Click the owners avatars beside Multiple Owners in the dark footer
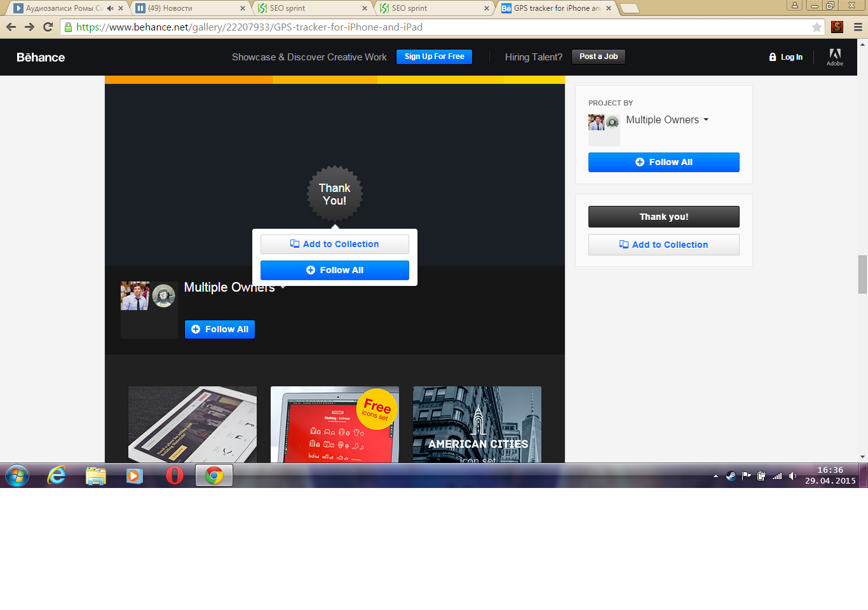 (x=149, y=309)
